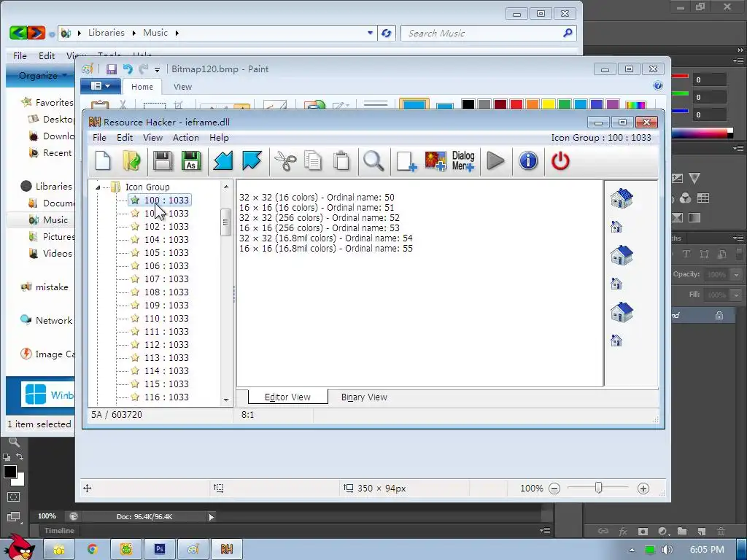Click the bottom 16x16 house icon preview
Screen dimensions: 747x560
click(x=616, y=341)
